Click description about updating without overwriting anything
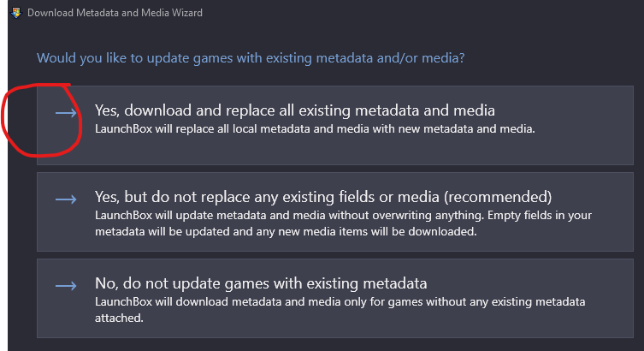644x351 pixels. [343, 223]
